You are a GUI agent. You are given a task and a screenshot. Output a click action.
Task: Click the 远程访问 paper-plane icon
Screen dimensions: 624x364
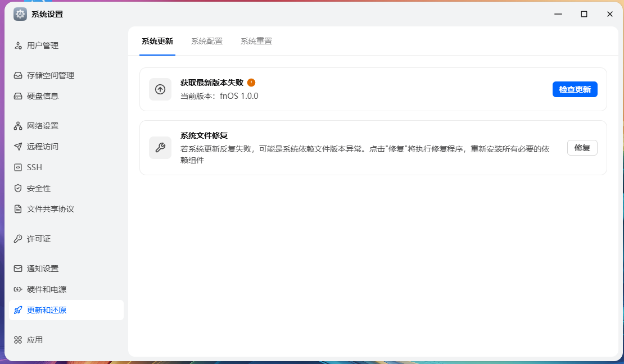18,147
